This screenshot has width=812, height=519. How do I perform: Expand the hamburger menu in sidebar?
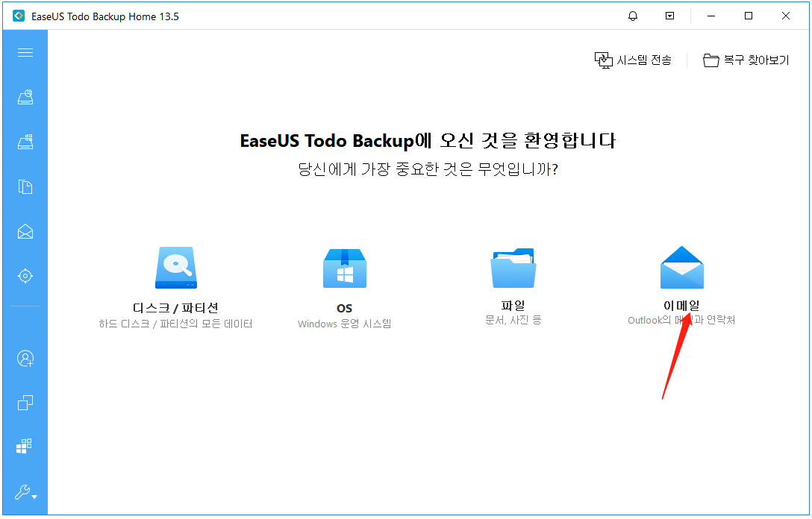(25, 53)
